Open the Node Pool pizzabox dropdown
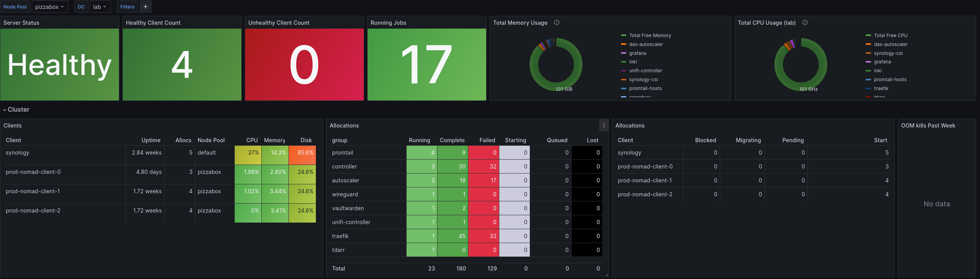980x279 pixels. click(49, 7)
